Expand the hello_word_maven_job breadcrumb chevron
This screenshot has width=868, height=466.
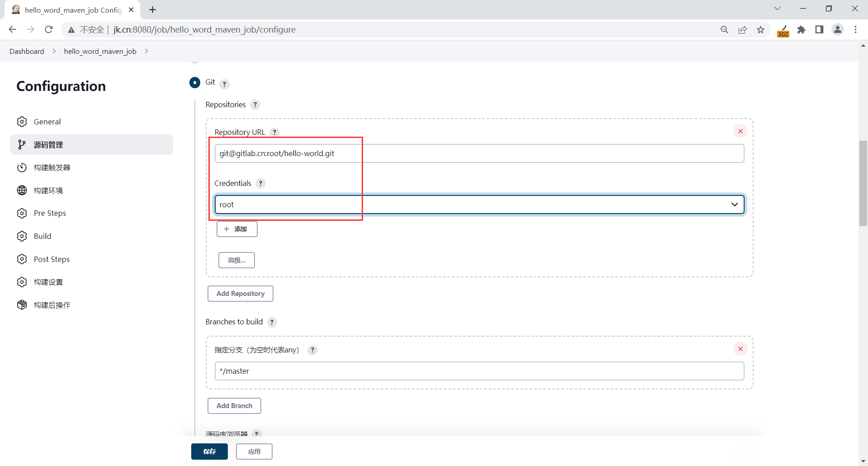[x=146, y=52]
